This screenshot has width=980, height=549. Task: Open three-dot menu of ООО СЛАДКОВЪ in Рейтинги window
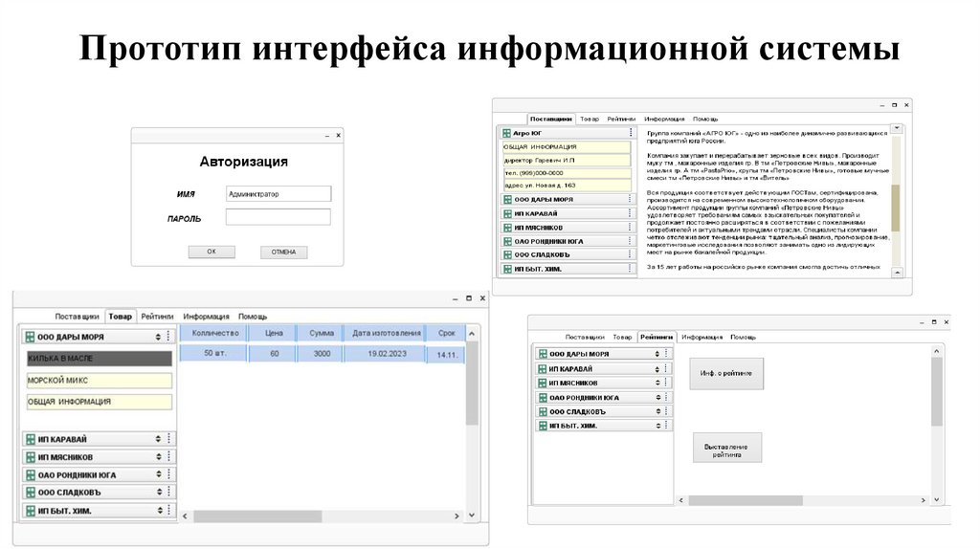coord(666,411)
